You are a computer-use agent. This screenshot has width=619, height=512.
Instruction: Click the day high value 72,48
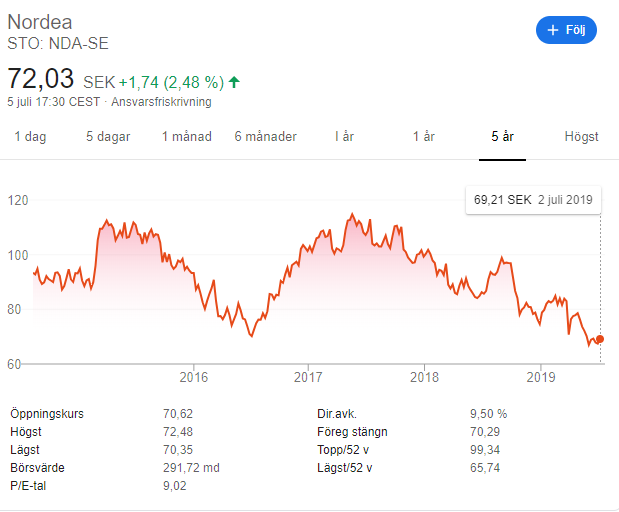[178, 432]
